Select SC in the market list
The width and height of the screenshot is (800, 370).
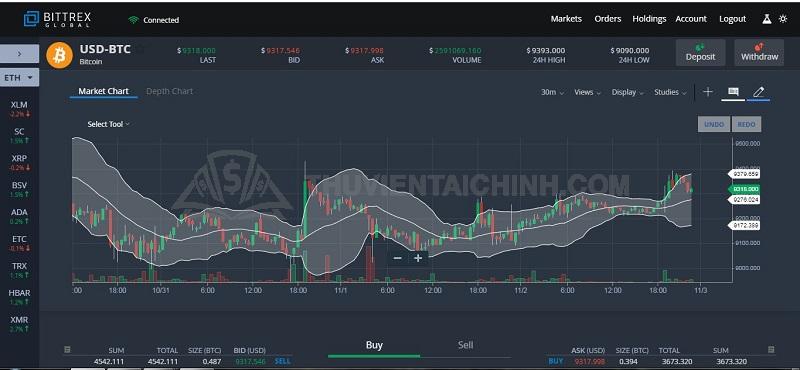coord(19,135)
